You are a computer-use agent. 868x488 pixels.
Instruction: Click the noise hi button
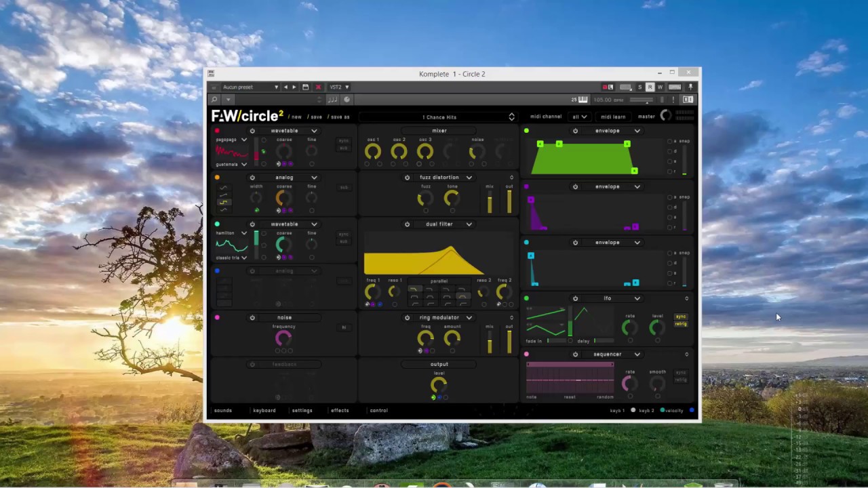click(344, 327)
